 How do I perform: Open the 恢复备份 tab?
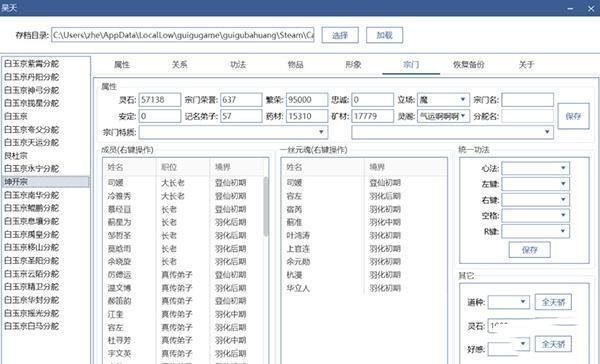tap(469, 65)
